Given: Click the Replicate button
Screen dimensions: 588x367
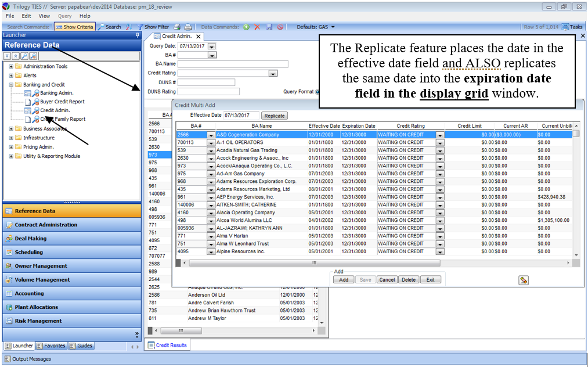Looking at the screenshot, I should pyautogui.click(x=275, y=116).
